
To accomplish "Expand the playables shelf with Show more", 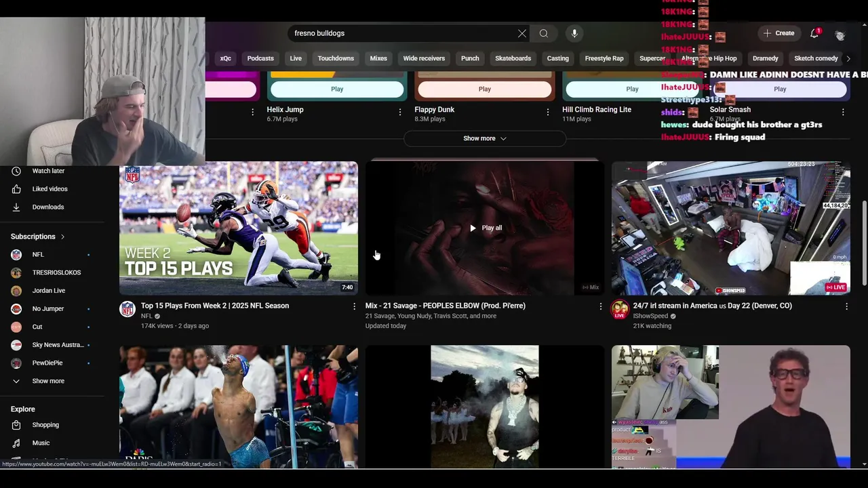I will (485, 138).
